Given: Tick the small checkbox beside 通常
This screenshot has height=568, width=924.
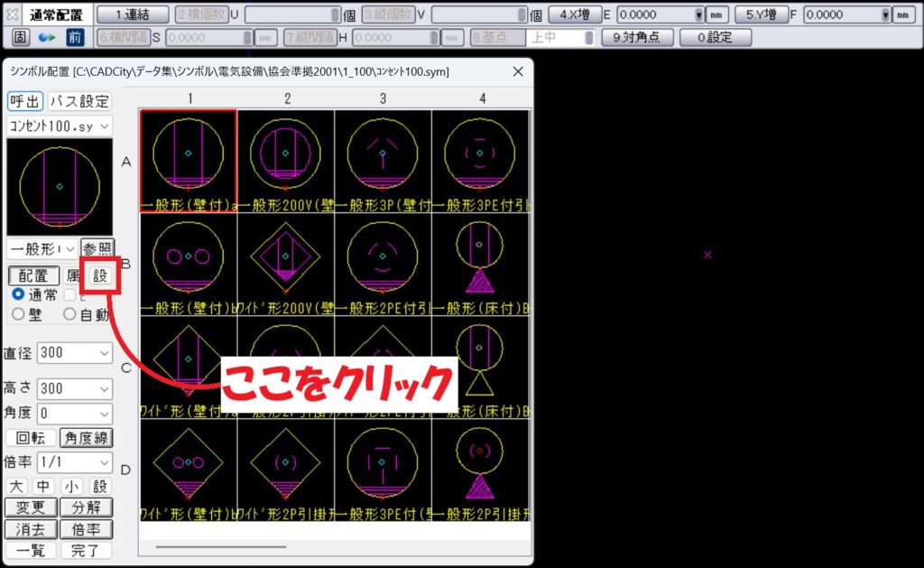Looking at the screenshot, I should pyautogui.click(x=69, y=294).
